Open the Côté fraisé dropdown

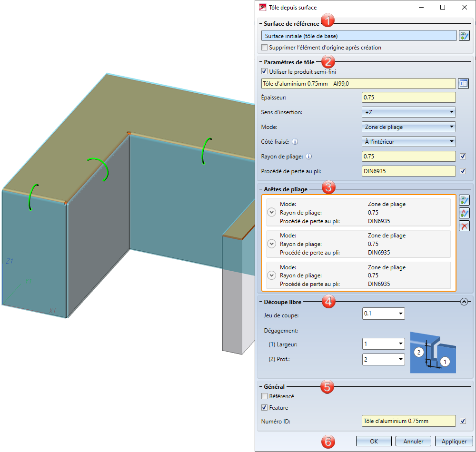point(408,141)
